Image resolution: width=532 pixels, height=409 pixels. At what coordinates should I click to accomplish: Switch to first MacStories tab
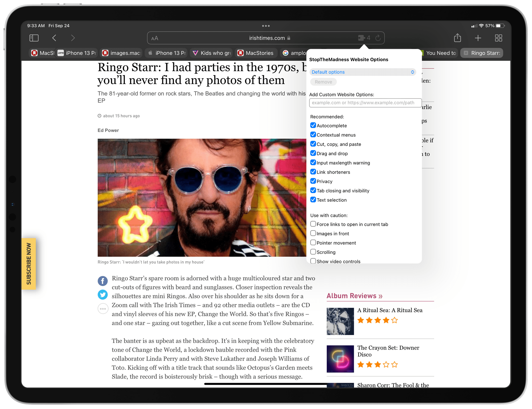42,53
